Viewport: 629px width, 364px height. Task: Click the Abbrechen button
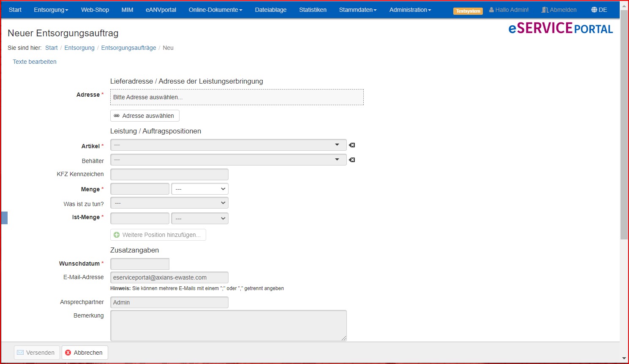pos(85,353)
